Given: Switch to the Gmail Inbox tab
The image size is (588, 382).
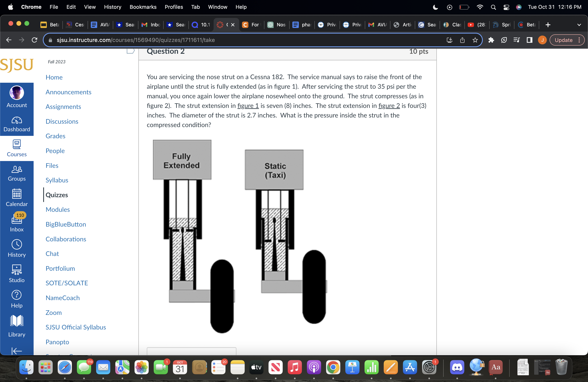Looking at the screenshot, I should click(150, 25).
